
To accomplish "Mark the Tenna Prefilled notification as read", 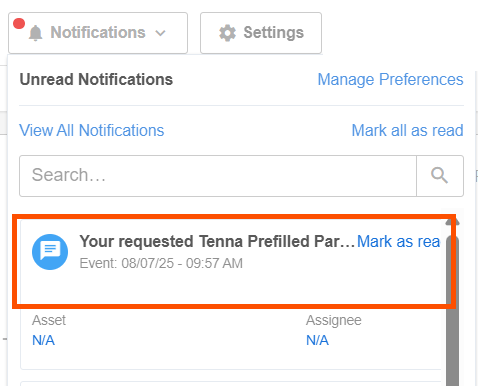I will coord(399,241).
